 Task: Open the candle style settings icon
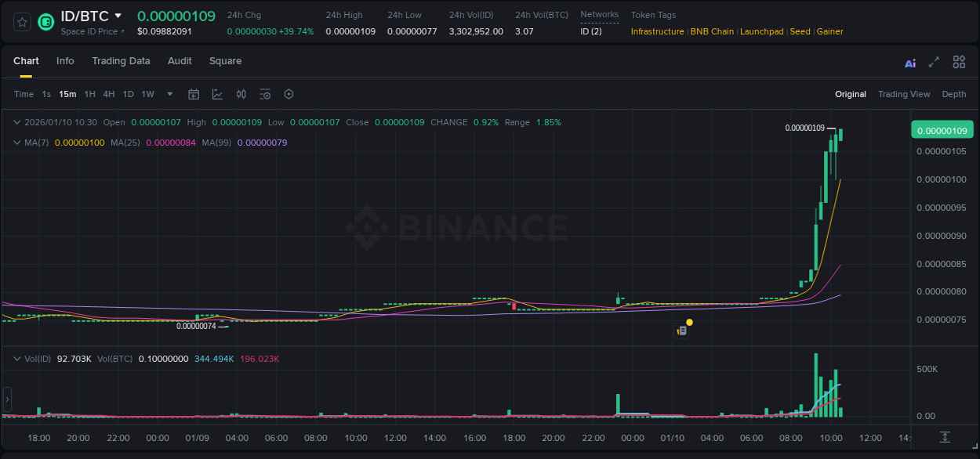pos(241,94)
